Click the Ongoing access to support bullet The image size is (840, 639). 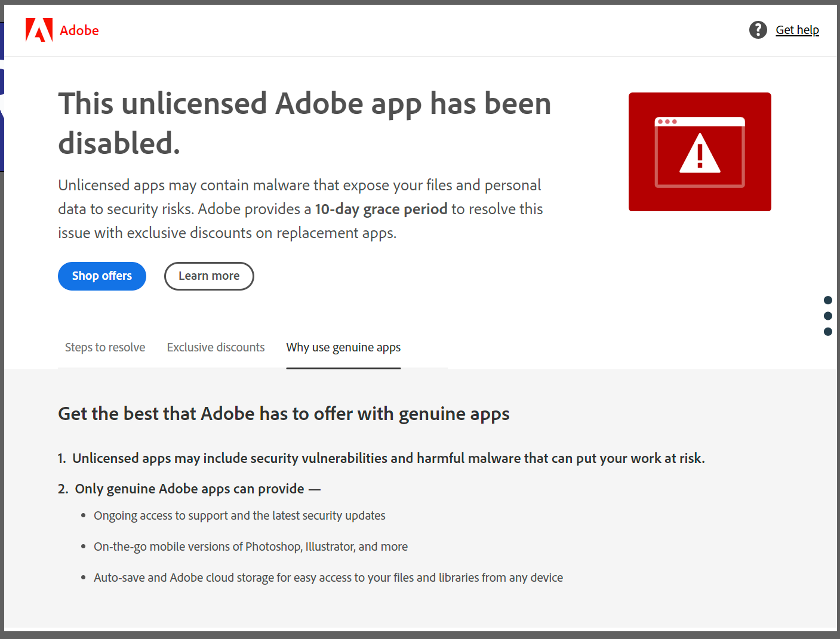[239, 515]
